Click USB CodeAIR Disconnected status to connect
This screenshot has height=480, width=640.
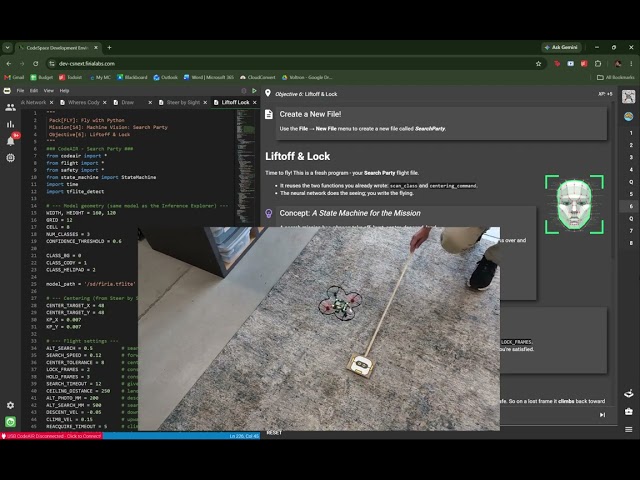pyautogui.click(x=51, y=436)
